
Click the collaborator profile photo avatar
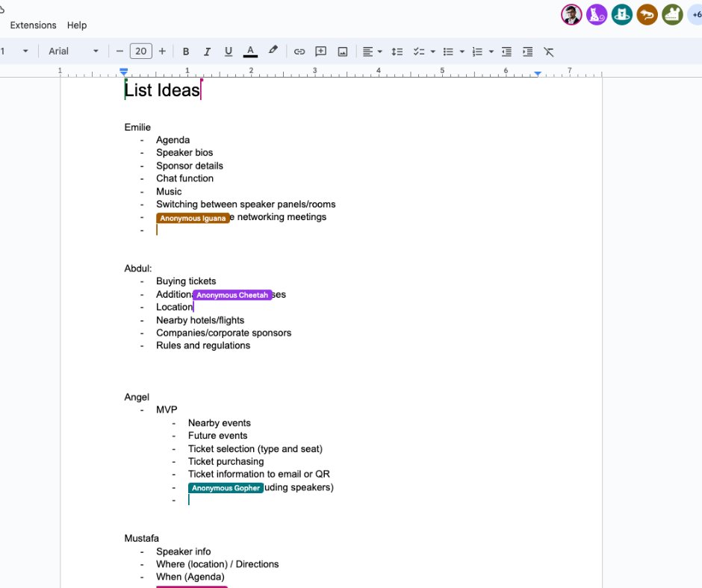click(571, 15)
